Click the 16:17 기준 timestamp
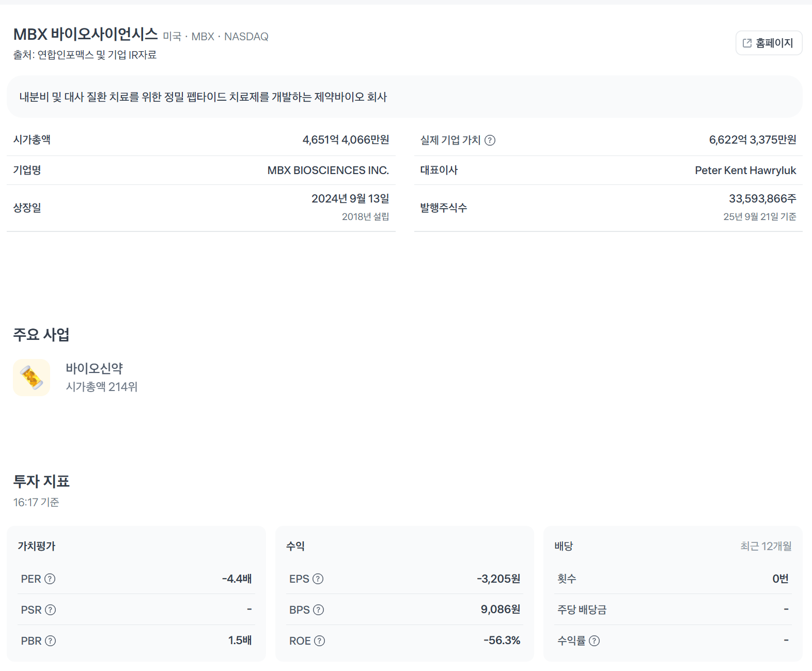Viewport: 812px width, 671px height. 36,502
